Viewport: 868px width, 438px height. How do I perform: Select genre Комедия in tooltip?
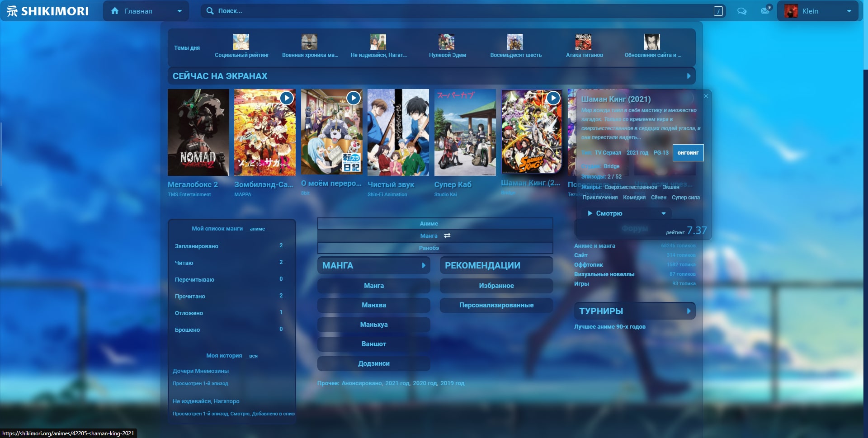[x=634, y=198]
